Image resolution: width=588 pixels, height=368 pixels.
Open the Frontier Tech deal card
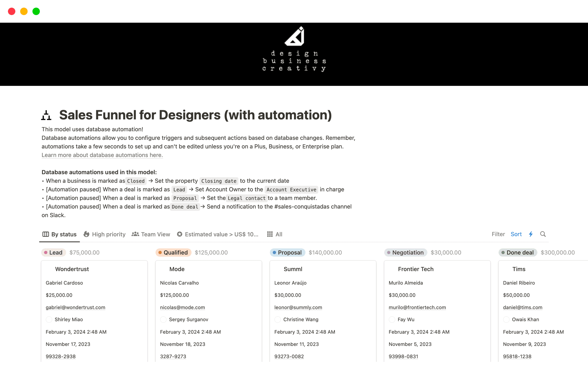point(416,269)
